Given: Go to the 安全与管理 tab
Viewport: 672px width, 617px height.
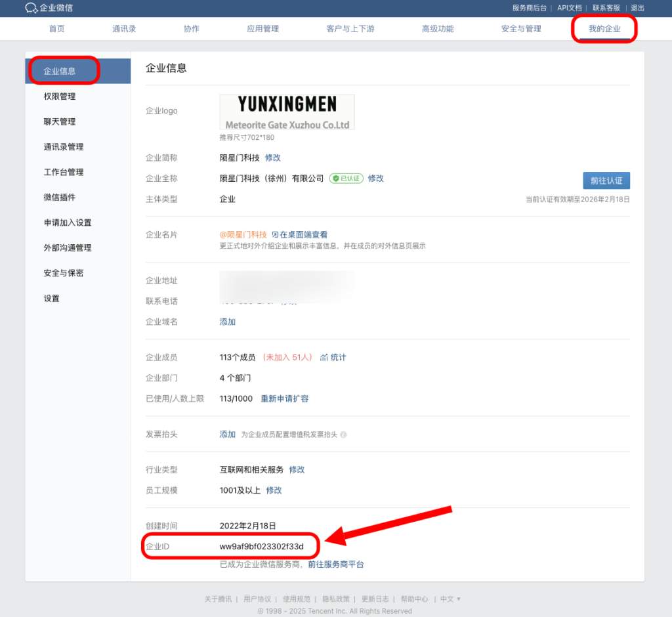Looking at the screenshot, I should pyautogui.click(x=521, y=29).
